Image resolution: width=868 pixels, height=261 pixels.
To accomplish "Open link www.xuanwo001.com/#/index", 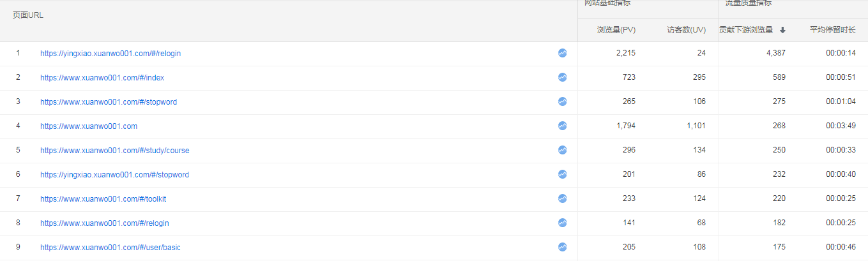I will click(x=102, y=78).
